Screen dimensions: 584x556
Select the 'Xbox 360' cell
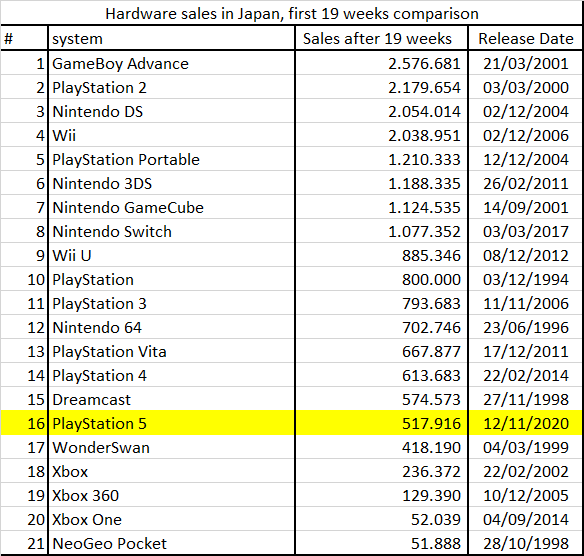click(85, 496)
